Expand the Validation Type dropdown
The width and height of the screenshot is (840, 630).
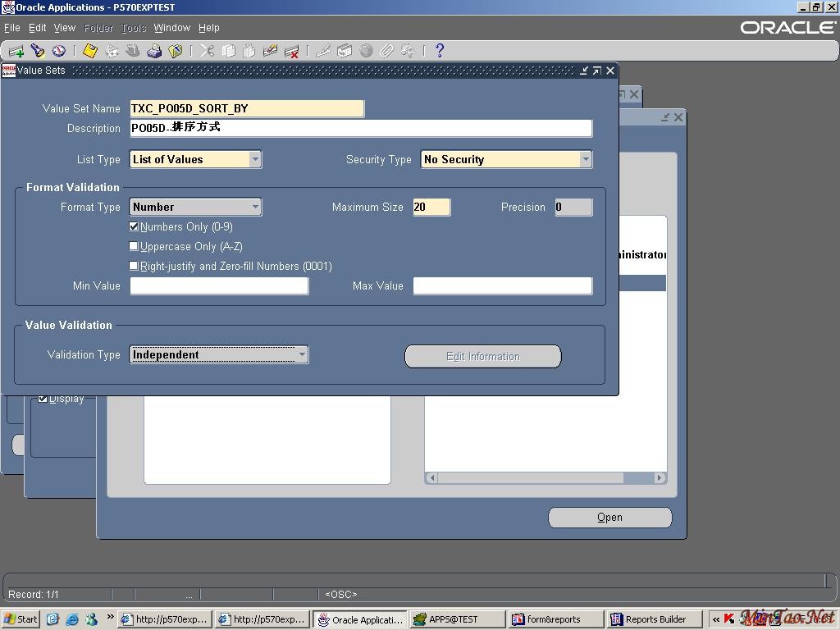pos(302,354)
